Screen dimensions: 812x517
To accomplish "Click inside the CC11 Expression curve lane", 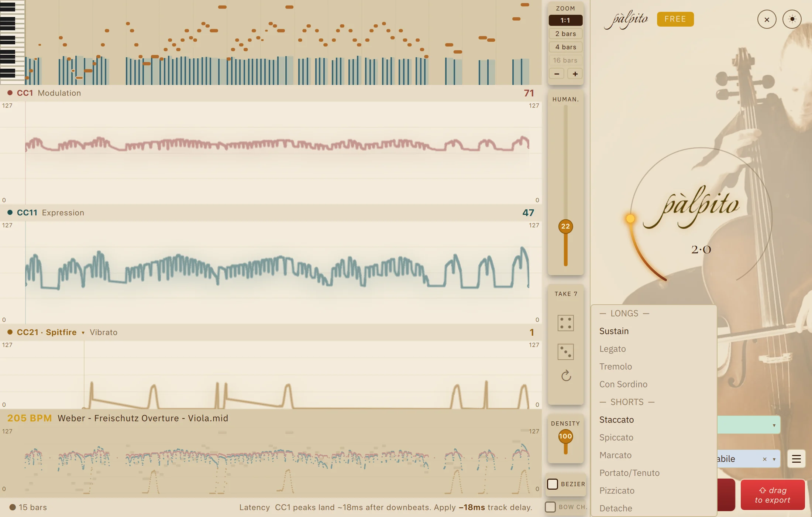I will pyautogui.click(x=271, y=272).
